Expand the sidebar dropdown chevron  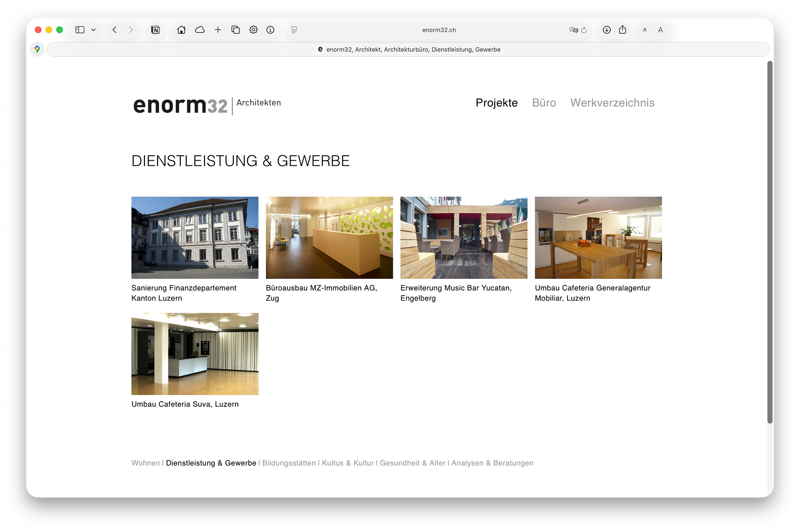tap(93, 30)
